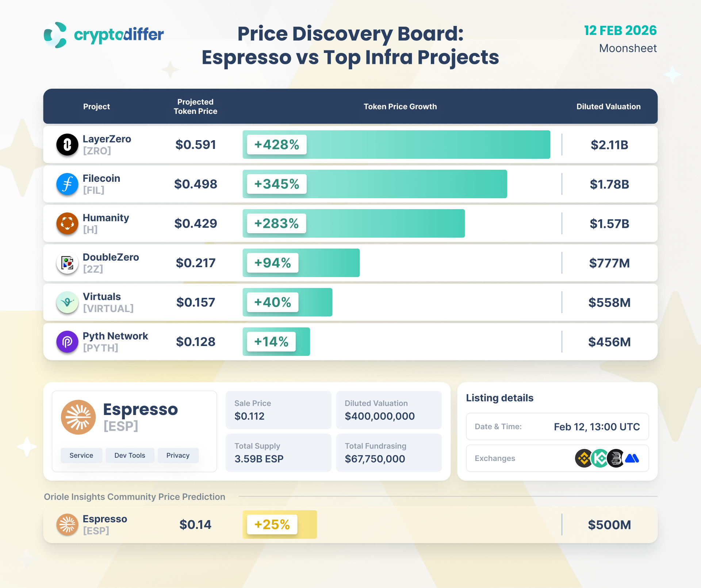701x588 pixels.
Task: Click the large Espresso ESP logo
Action: (78, 417)
